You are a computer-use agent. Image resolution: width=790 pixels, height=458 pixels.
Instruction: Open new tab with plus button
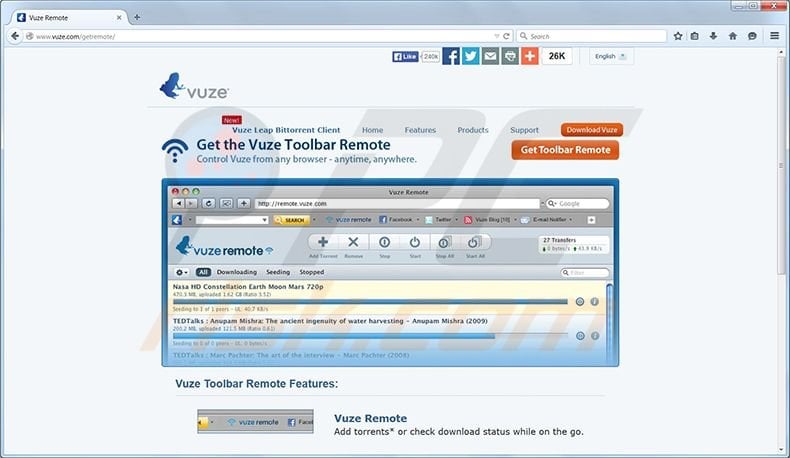click(x=137, y=17)
